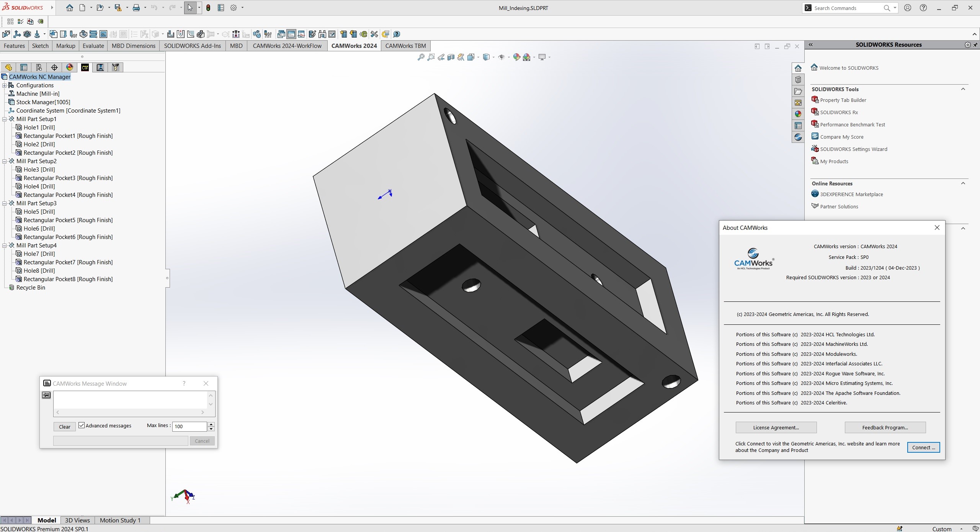
Task: Collapse the SOLIDWORKS Tools section
Action: pyautogui.click(x=963, y=89)
